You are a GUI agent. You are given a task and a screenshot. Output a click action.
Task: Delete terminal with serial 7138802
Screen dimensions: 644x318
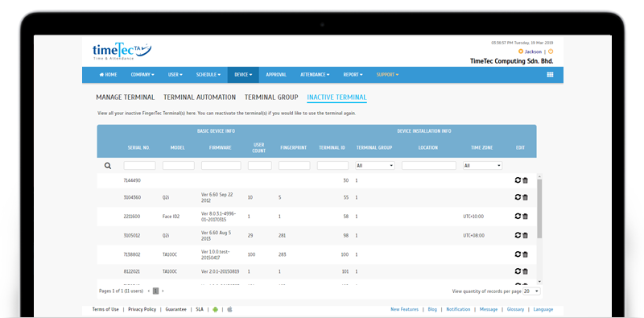[525, 254]
